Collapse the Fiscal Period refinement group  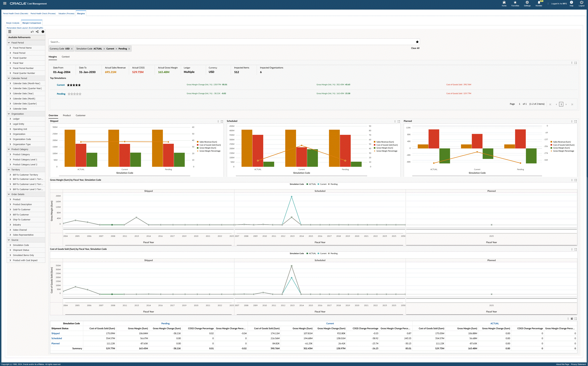tap(9, 43)
